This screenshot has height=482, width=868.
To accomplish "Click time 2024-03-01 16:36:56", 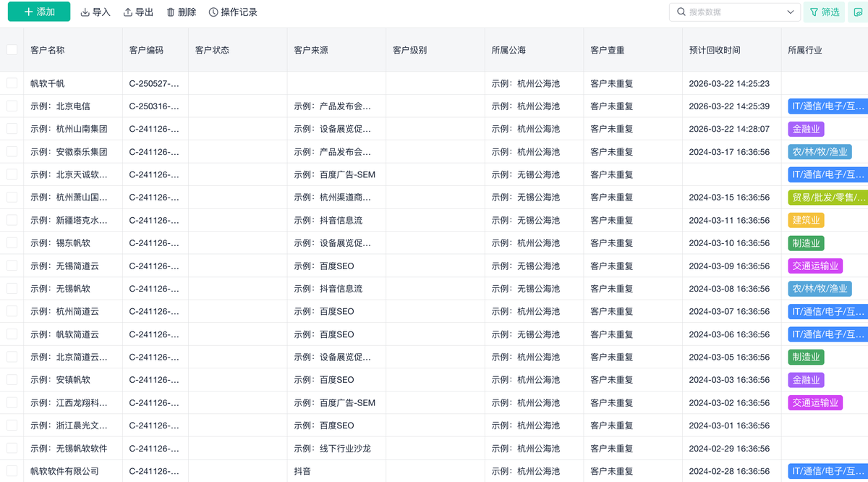I will coord(729,425).
